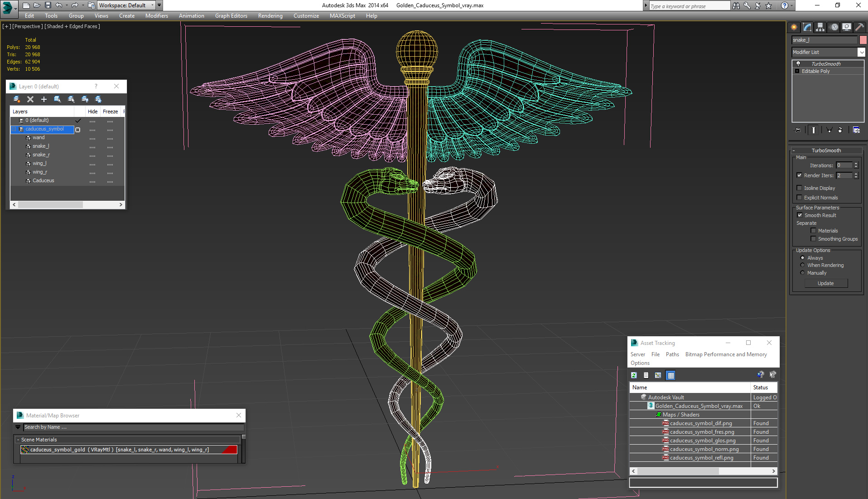868x499 pixels.
Task: Select the When Rendering update option
Action: [x=803, y=265]
